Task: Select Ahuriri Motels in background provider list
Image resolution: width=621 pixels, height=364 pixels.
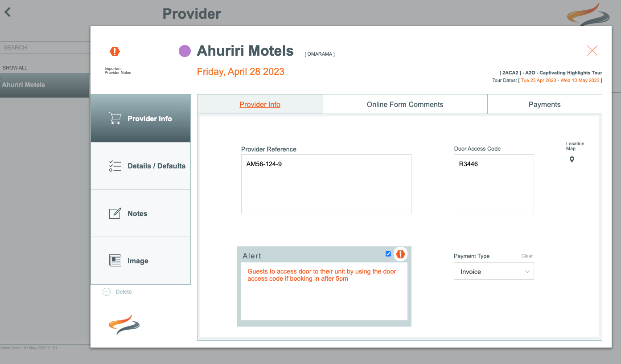Action: coord(45,85)
